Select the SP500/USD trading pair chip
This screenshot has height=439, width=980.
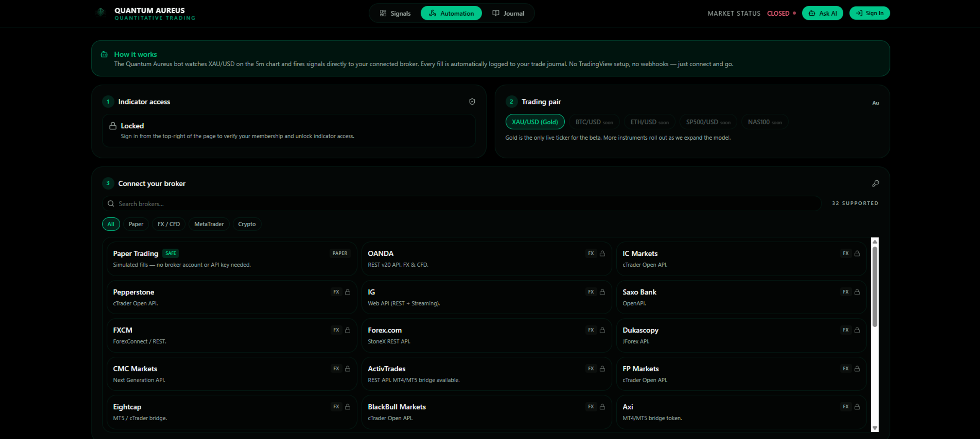(x=708, y=122)
